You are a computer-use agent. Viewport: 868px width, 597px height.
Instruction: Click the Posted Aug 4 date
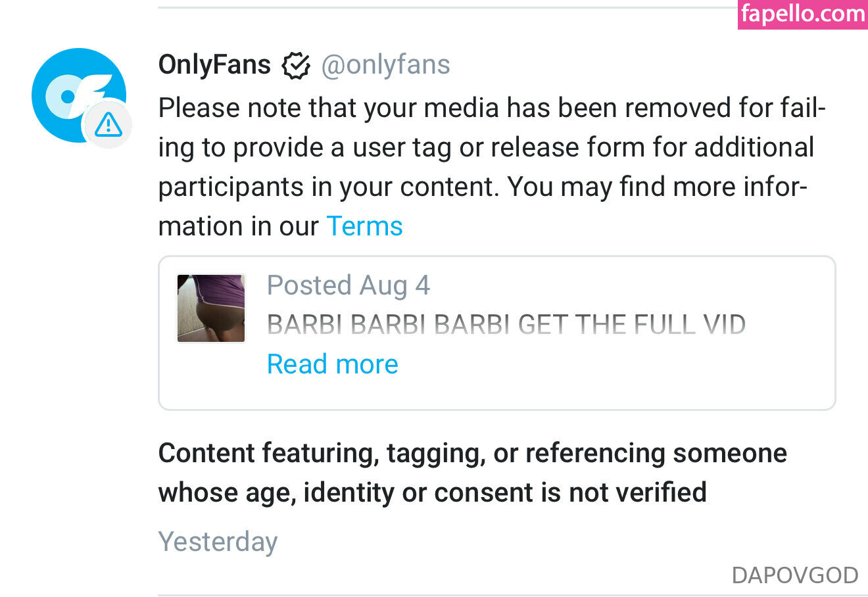(348, 285)
